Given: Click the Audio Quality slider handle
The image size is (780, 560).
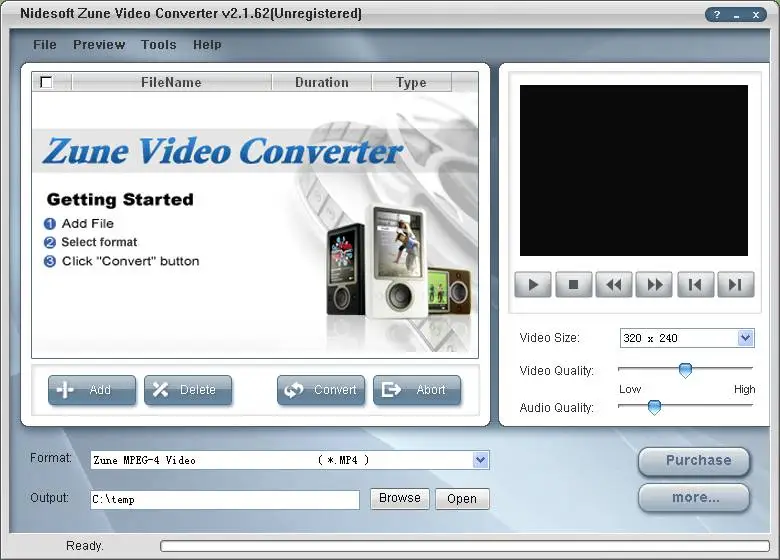Looking at the screenshot, I should [655, 407].
